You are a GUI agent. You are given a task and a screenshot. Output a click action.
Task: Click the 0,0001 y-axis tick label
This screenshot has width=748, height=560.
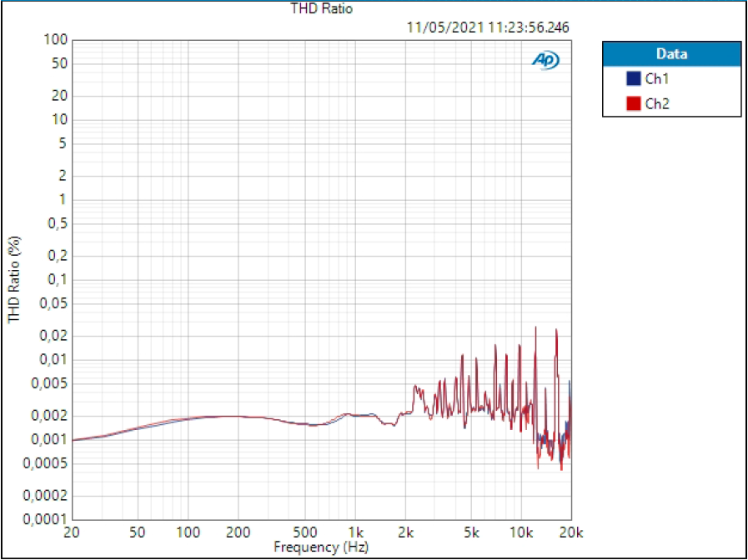click(45, 519)
